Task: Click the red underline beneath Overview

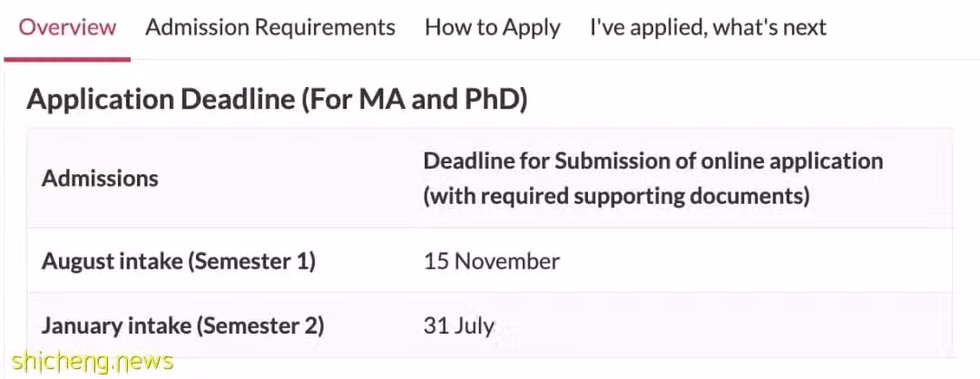Action: click(x=67, y=60)
